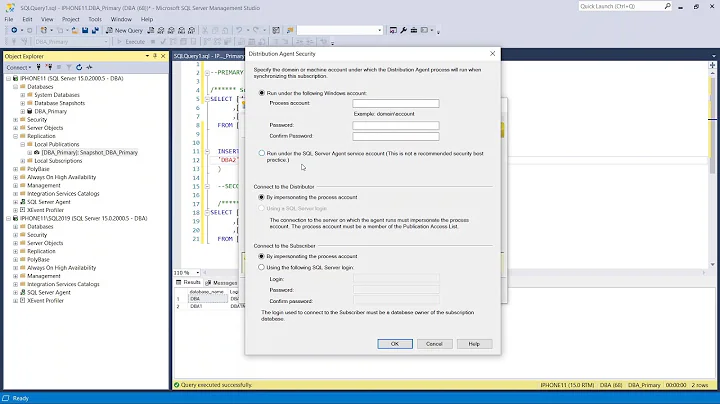
Task: Expand the Local Subscriptions folder
Action: 23,161
